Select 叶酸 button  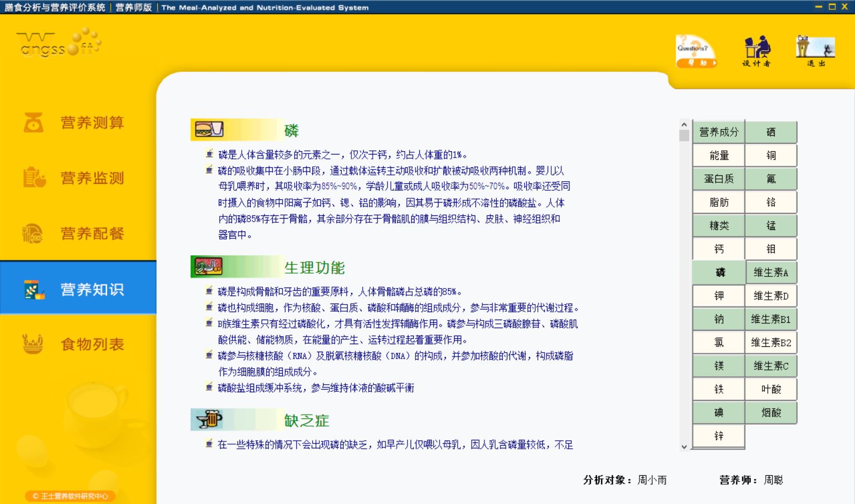click(771, 389)
